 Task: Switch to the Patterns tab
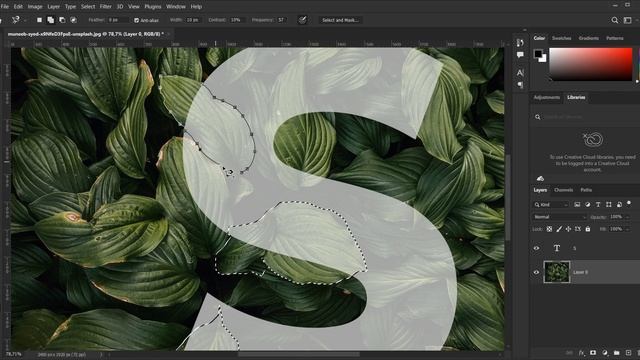click(615, 38)
